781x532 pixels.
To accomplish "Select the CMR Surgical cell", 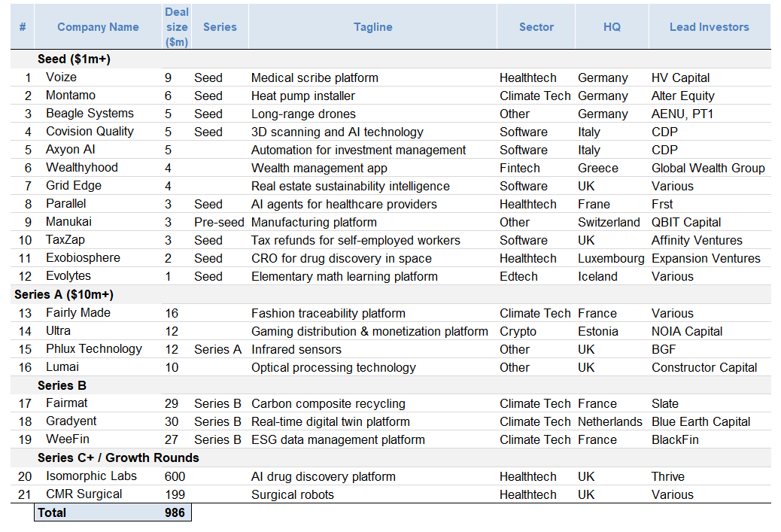I will pos(84,494).
